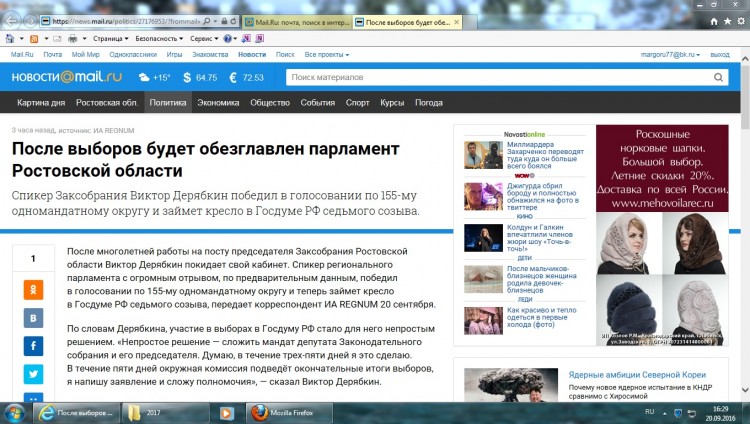Open the Экономика section
Screen dimensions: 750x424
[x=218, y=102]
